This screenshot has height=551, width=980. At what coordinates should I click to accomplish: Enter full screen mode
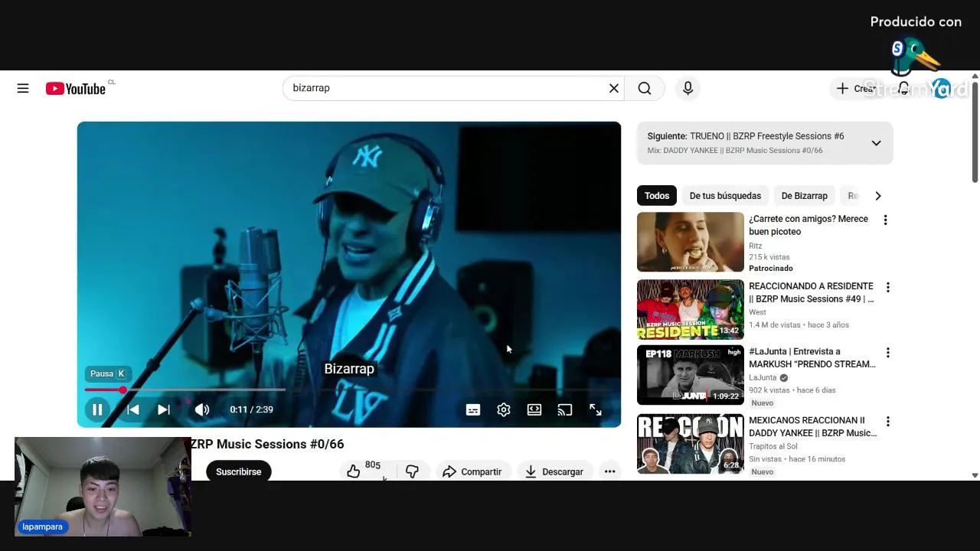point(596,409)
